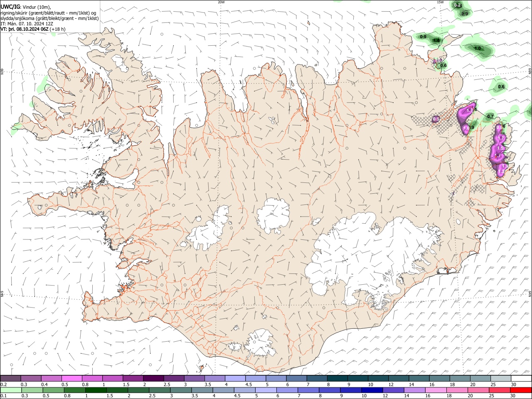Click the light lavender swatch at snow-scale value 4
Viewport: 532px width, 399px height.
click(x=235, y=378)
